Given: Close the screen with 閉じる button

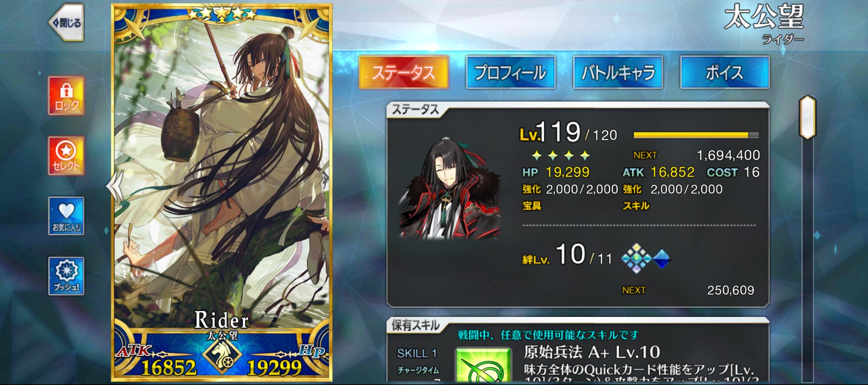Looking at the screenshot, I should (x=66, y=23).
